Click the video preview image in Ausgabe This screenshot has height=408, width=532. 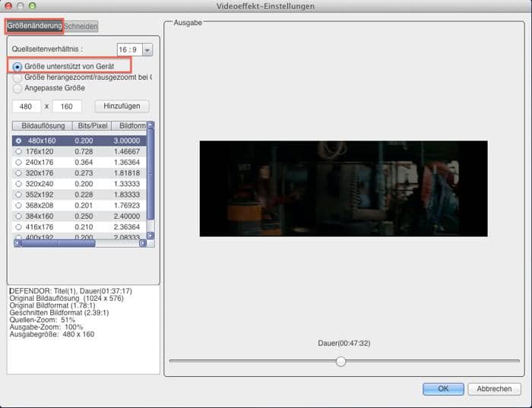coord(344,188)
